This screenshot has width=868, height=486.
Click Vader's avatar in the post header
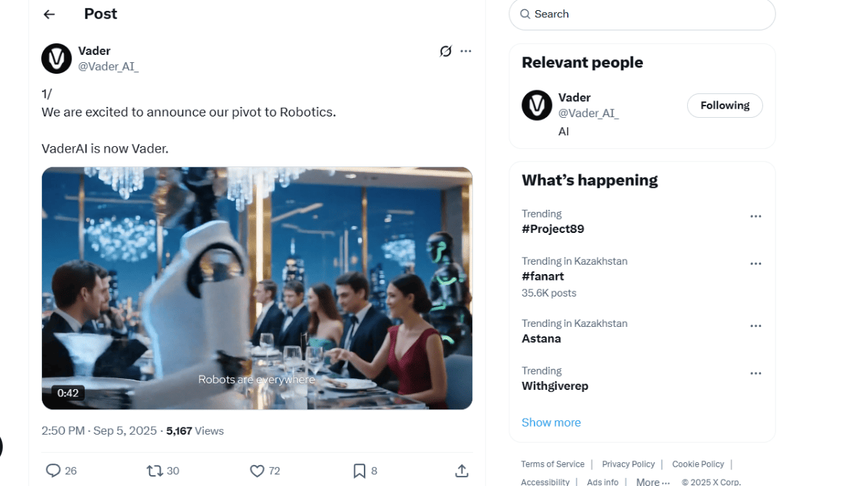[x=56, y=59]
